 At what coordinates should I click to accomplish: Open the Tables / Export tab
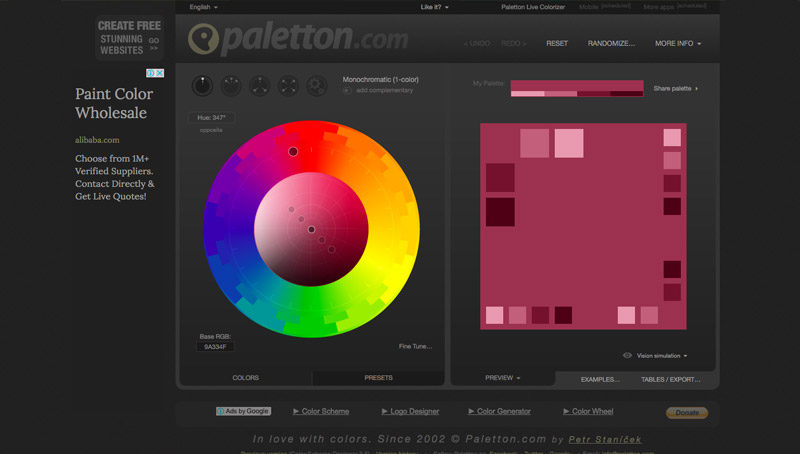point(670,379)
